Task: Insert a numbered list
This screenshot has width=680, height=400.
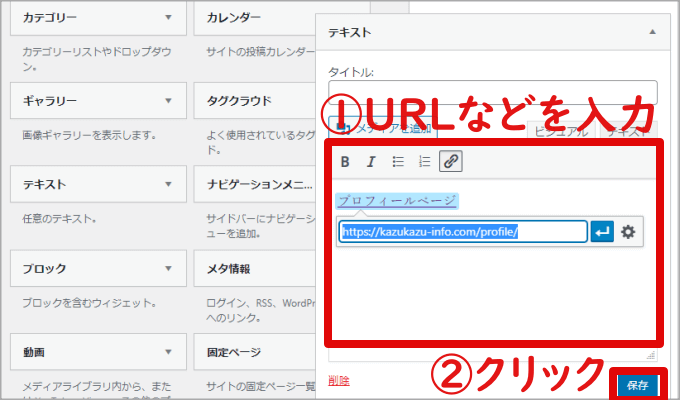Action: 424,162
